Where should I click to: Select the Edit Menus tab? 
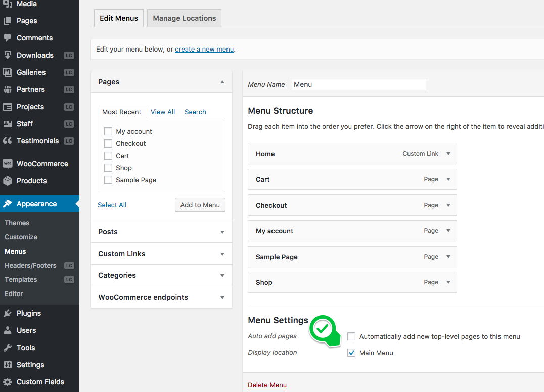click(119, 18)
